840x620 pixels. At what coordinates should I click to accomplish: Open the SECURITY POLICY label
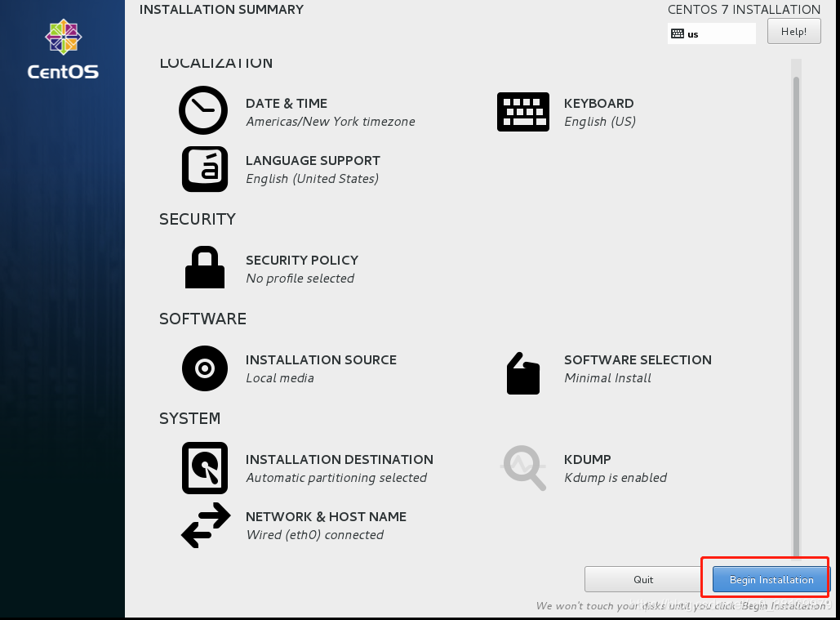tap(301, 261)
